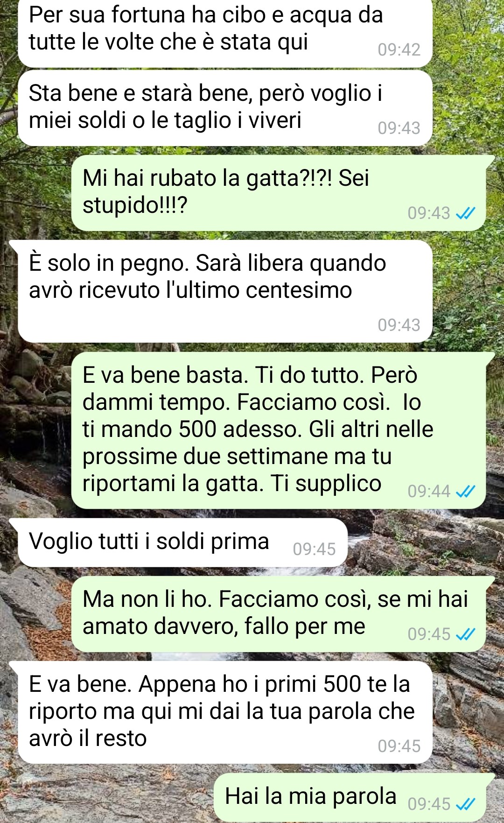Viewport: 504px width, 823px height.
Task: Select 'Appena ho i primi 500' message
Action: 225,712
